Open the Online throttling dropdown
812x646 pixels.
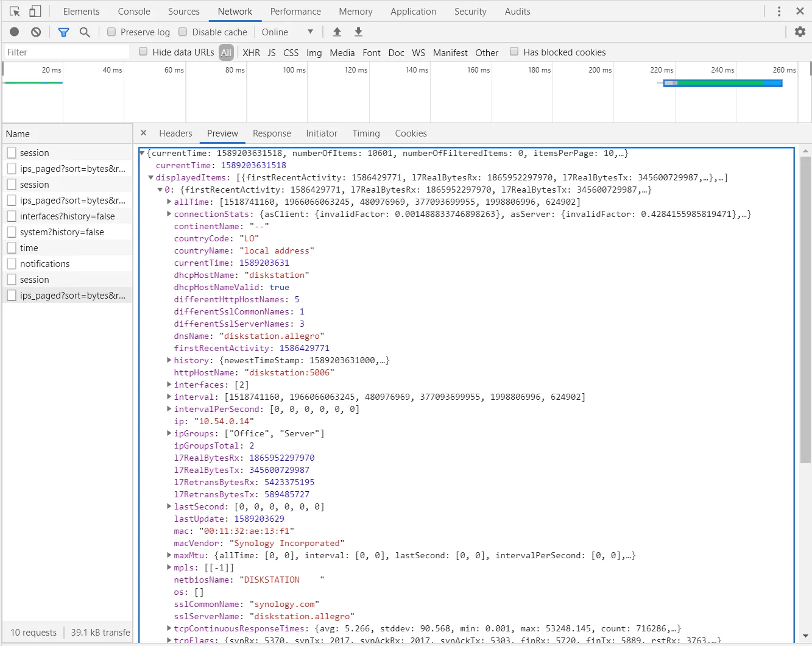click(287, 32)
